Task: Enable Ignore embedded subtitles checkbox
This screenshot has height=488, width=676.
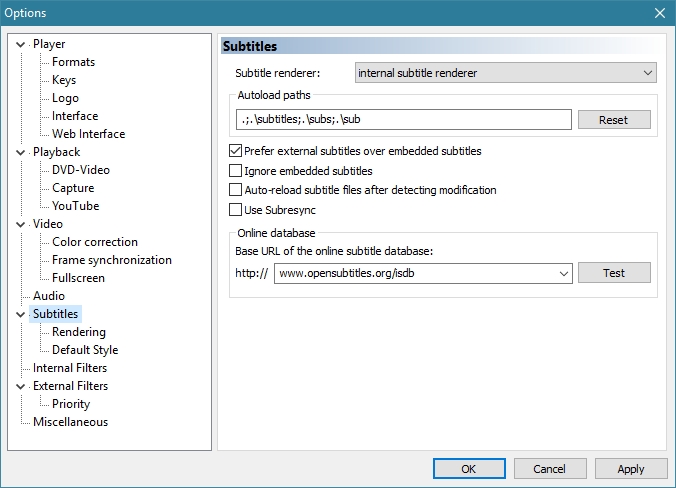Action: pos(236,171)
